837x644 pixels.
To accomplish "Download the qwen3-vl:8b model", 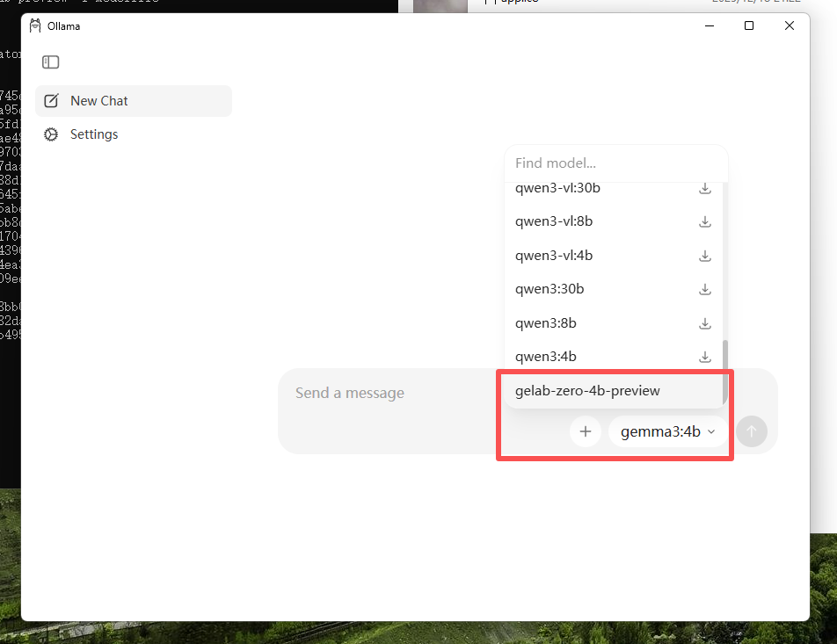I will click(705, 221).
